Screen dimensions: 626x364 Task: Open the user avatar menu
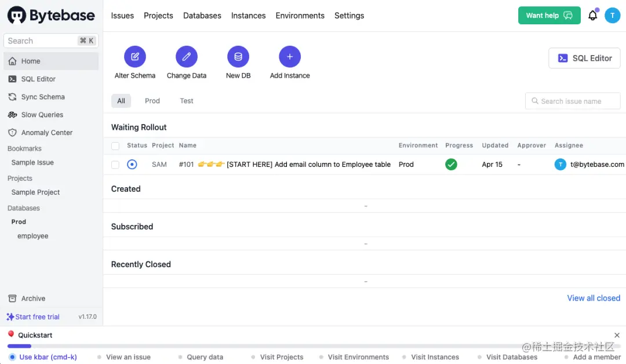pos(612,16)
